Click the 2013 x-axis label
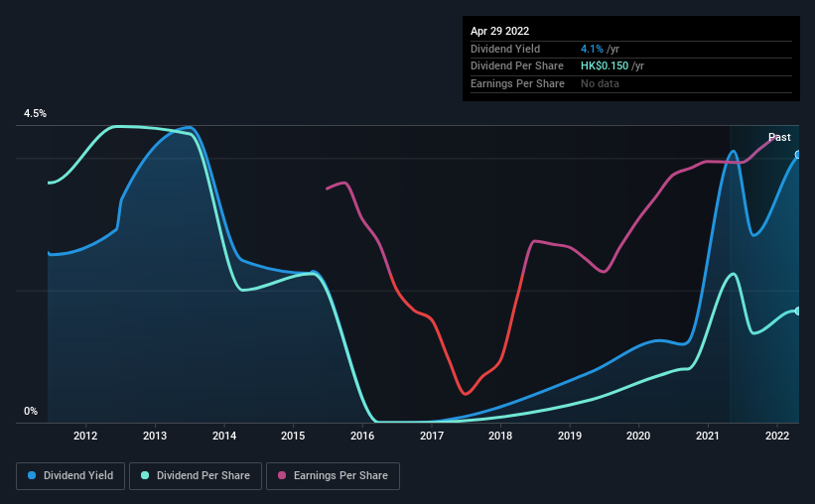Screen dimensions: 815x504 155,436
